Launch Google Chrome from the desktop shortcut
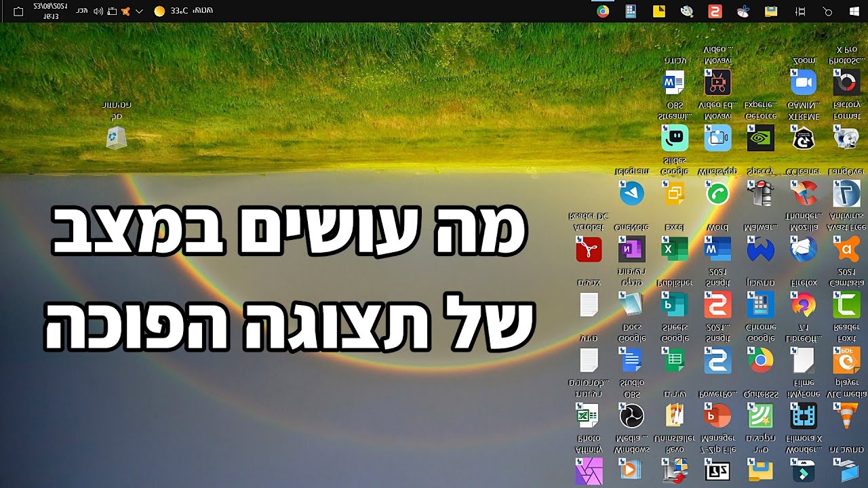Image resolution: width=868 pixels, height=488 pixels. (760, 360)
